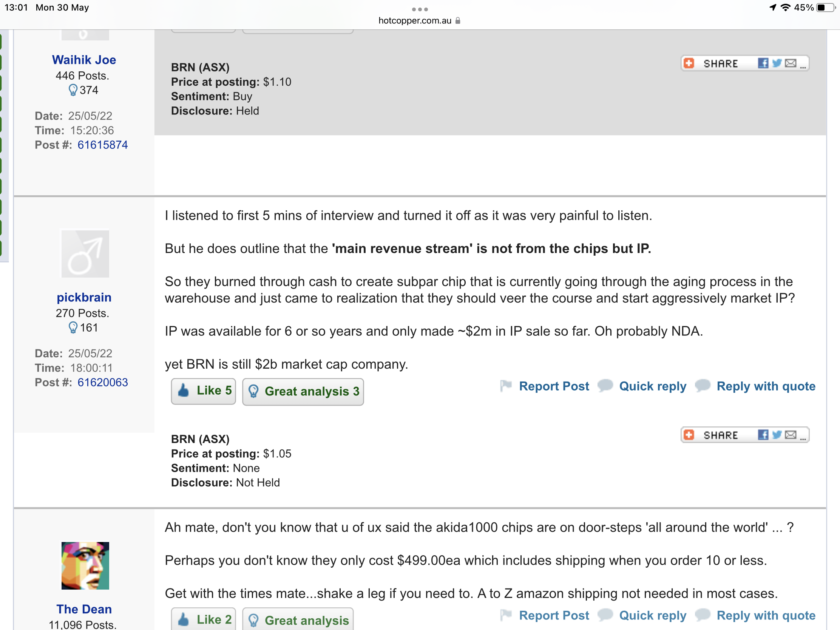
Task: Click pickbrain's default avatar image
Action: 85,254
